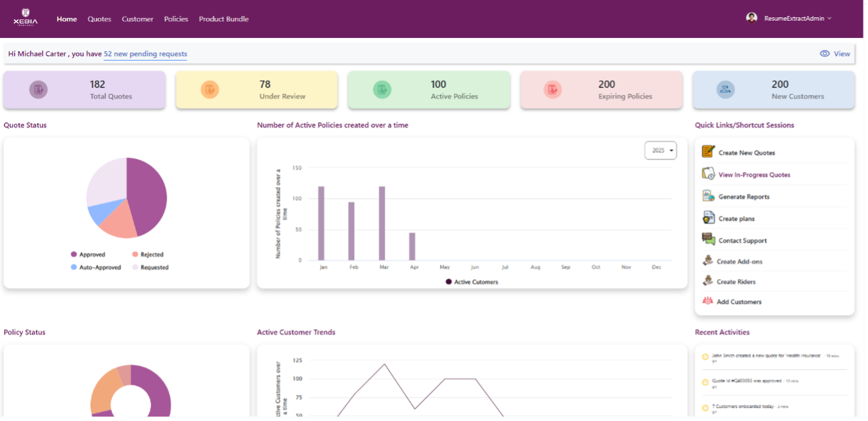Click clock icon beside John Smith activity
Viewport: 868px width, 421px height.
coord(705,356)
